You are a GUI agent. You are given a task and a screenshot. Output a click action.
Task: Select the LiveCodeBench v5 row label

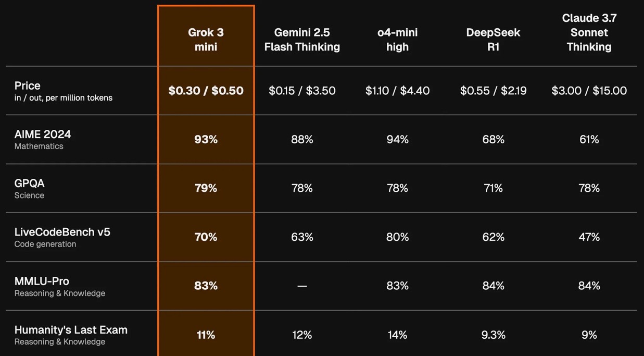coord(62,232)
